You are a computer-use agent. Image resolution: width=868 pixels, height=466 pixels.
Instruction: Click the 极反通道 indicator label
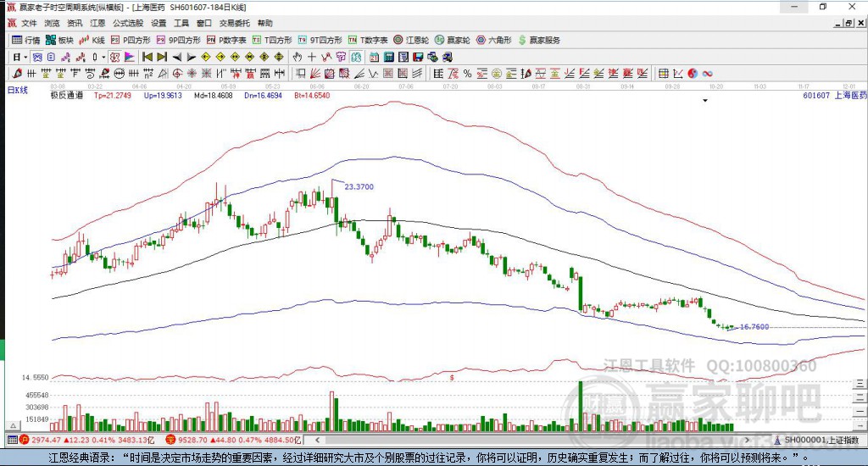[66, 95]
